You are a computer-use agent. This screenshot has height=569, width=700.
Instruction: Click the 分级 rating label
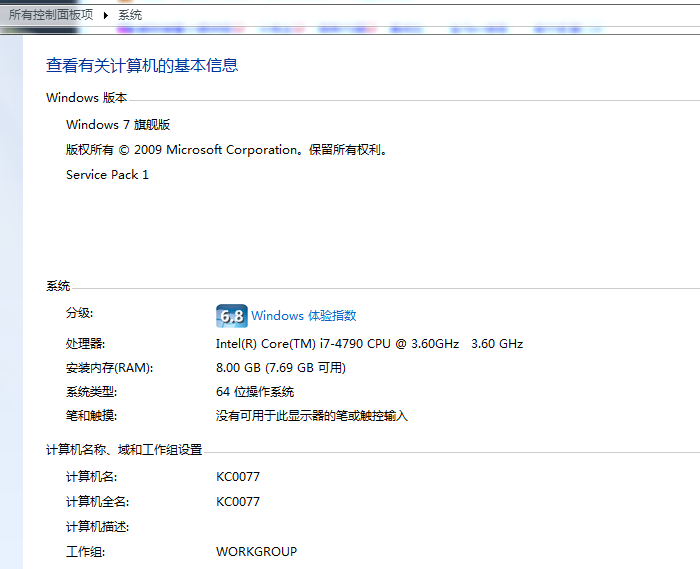79,313
